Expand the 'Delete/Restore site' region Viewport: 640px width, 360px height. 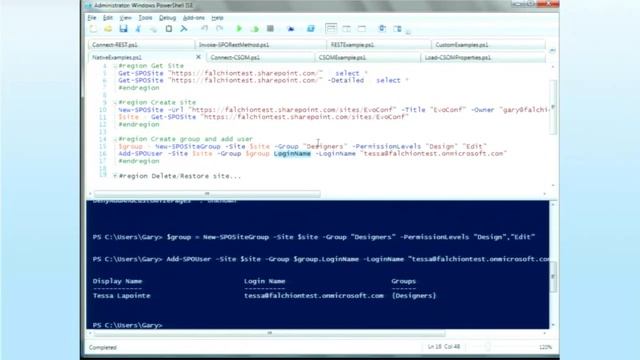point(115,176)
